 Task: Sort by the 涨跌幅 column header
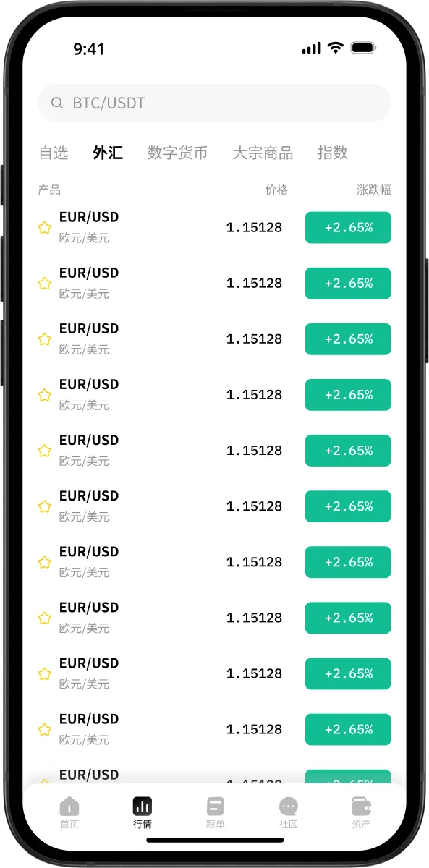374,190
